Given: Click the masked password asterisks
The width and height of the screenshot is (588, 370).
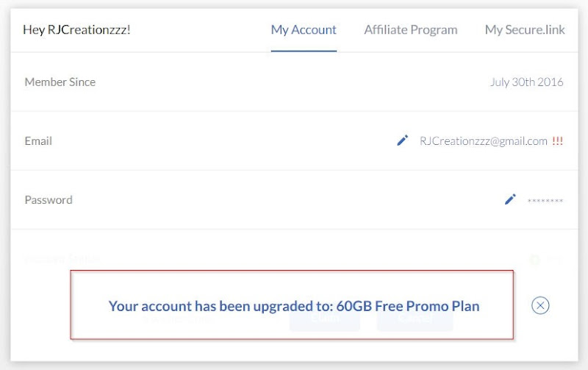Looking at the screenshot, I should [x=545, y=201].
